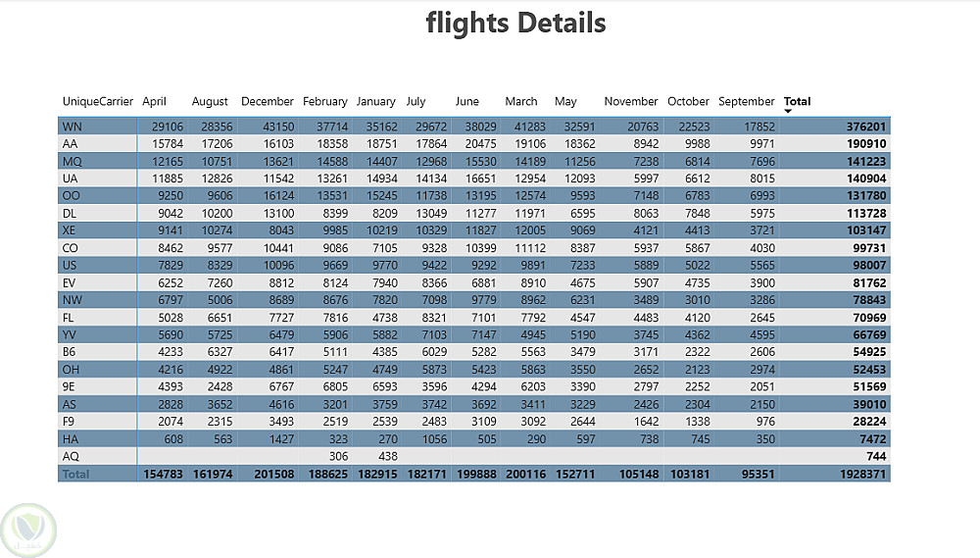
Task: Click the March column header
Action: [521, 101]
